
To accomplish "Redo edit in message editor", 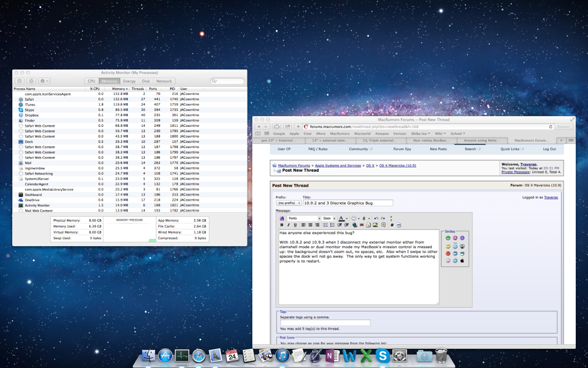I will tap(383, 218).
